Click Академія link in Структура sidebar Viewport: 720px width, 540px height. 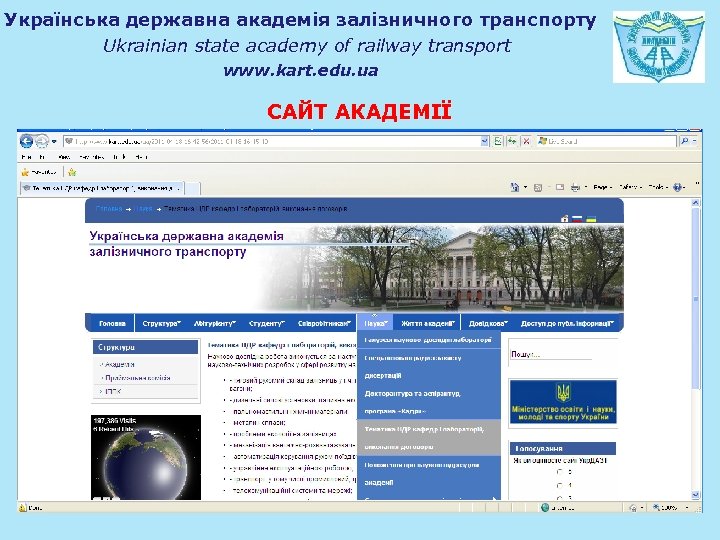coord(119,365)
